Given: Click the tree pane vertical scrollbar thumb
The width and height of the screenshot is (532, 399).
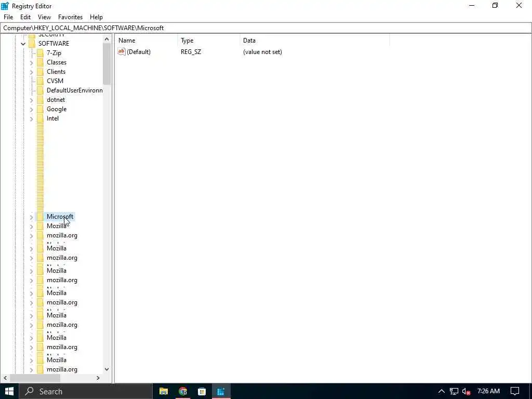Looking at the screenshot, I should [107, 64].
